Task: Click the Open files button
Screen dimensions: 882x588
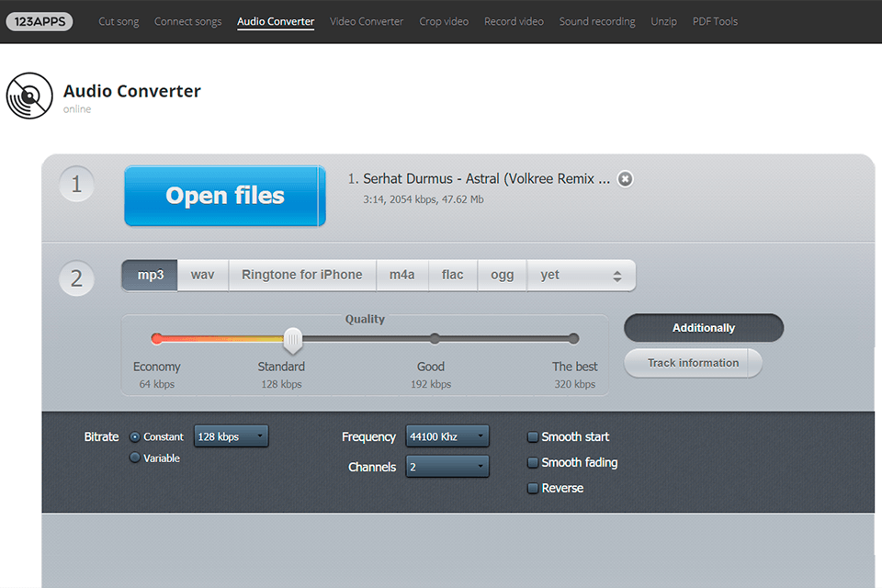Action: pyautogui.click(x=224, y=195)
